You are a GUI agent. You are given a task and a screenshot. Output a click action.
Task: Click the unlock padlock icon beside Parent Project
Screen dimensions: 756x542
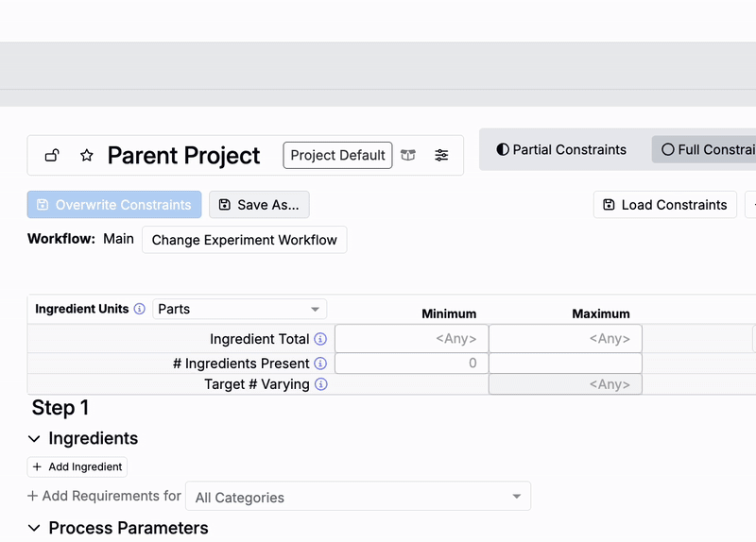pos(53,156)
